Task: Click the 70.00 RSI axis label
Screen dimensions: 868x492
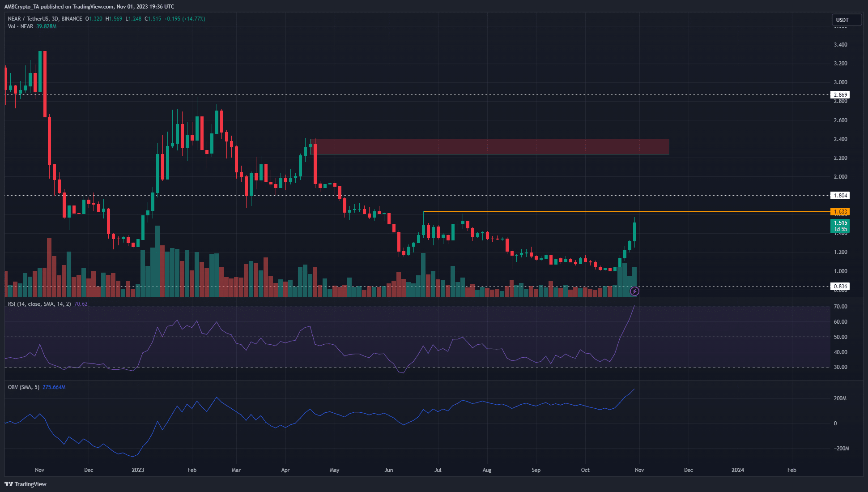Action: coord(841,307)
